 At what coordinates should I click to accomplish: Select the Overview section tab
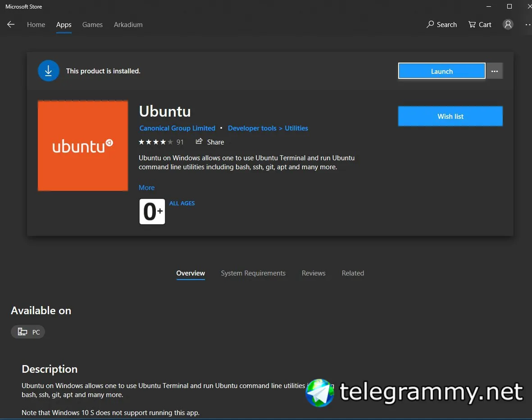pyautogui.click(x=191, y=273)
